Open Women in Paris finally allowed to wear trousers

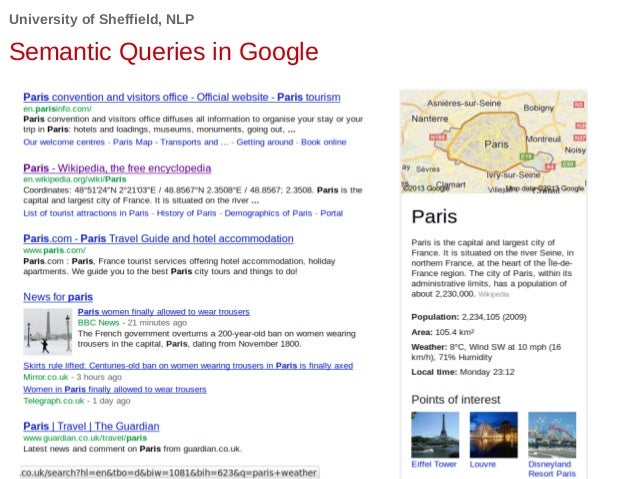pos(115,389)
